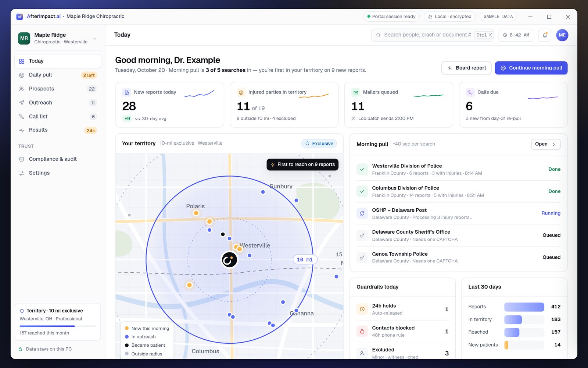Click the Local · encrypted status pill
The width and height of the screenshot is (588, 368).
tap(450, 17)
